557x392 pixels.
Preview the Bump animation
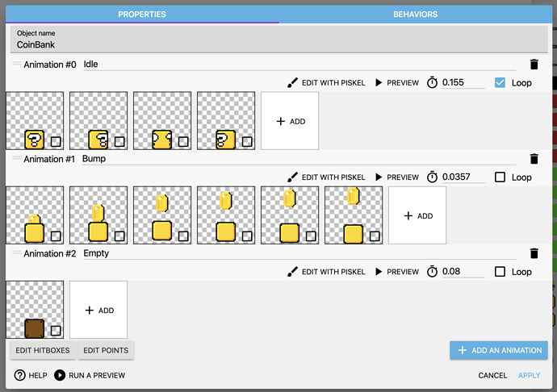point(397,177)
